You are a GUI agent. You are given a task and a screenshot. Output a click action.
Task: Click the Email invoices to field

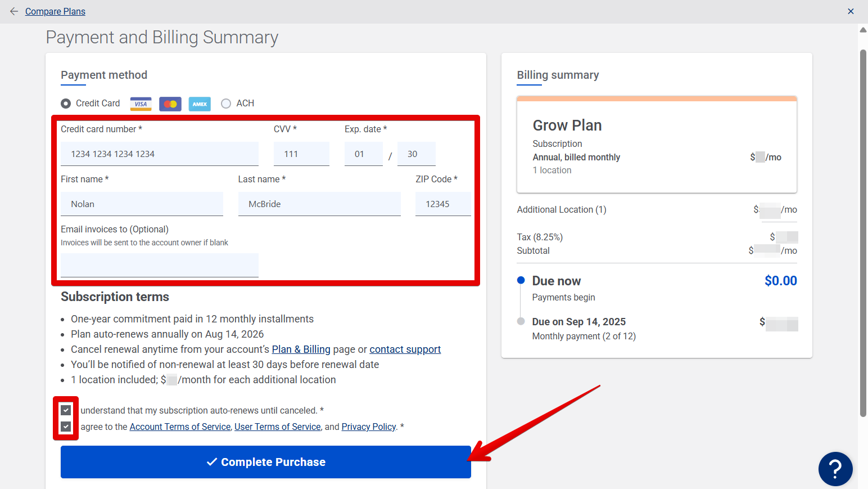159,264
